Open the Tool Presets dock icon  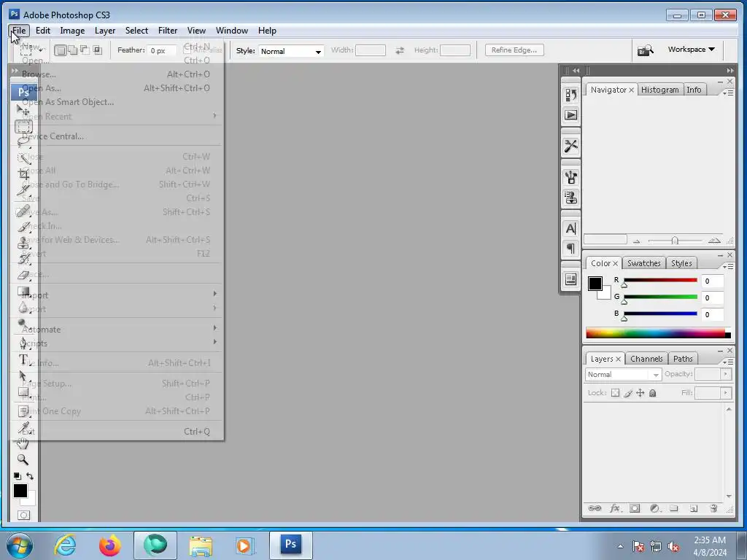click(570, 146)
